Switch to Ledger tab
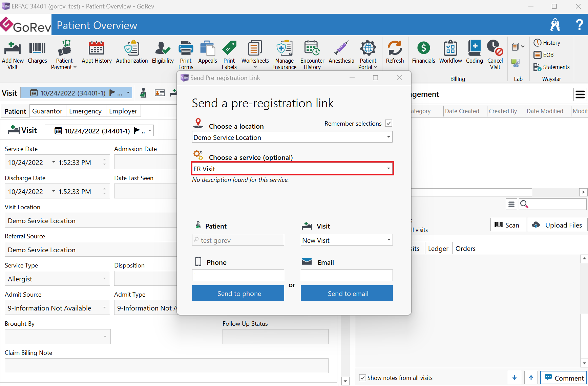Screen dimensions: 588x386 pos(438,249)
